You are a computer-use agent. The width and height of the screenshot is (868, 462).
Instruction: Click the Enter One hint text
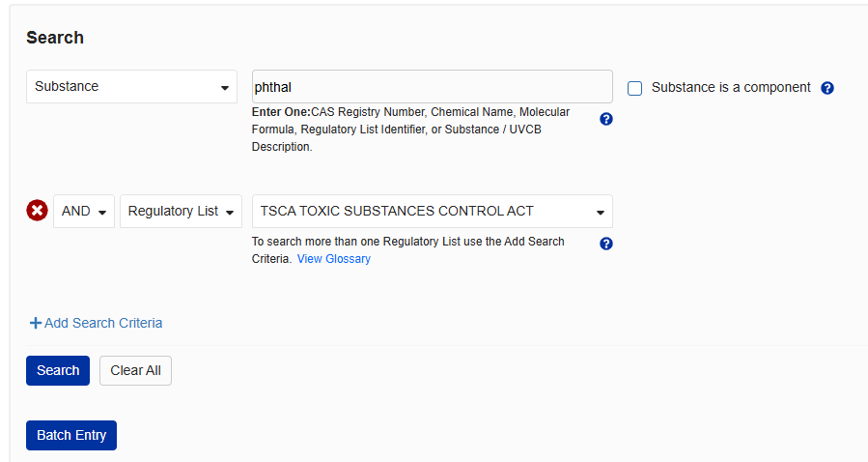(x=410, y=130)
